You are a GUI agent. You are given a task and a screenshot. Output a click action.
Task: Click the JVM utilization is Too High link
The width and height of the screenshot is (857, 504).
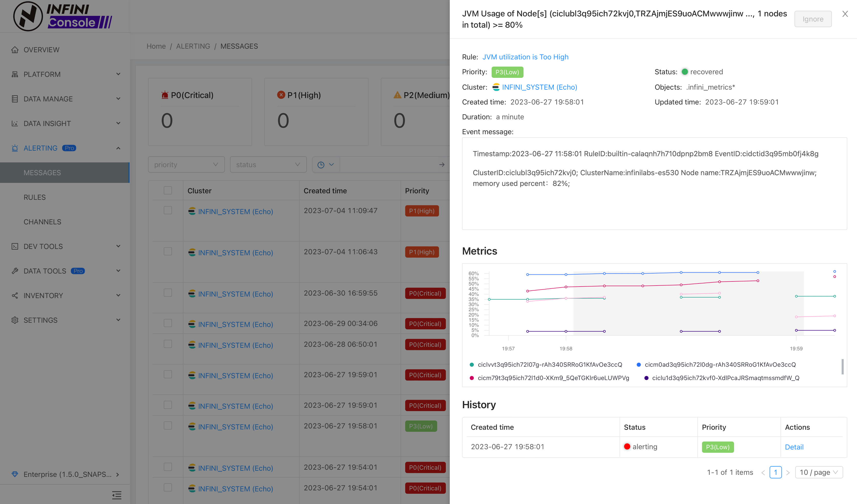pos(525,56)
